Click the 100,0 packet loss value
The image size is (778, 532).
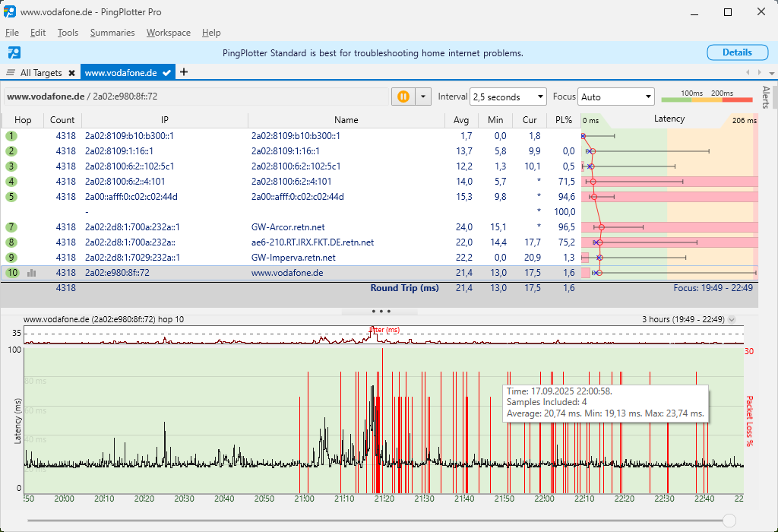565,212
